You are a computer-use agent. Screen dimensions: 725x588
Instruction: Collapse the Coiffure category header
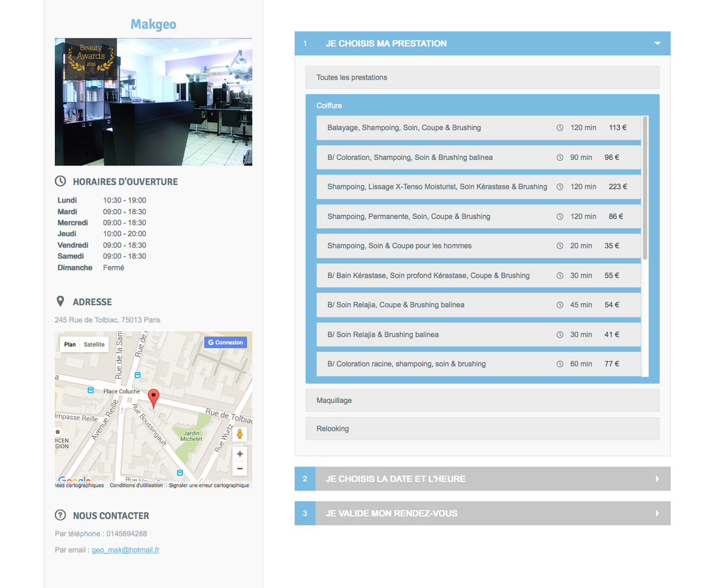[x=329, y=105]
